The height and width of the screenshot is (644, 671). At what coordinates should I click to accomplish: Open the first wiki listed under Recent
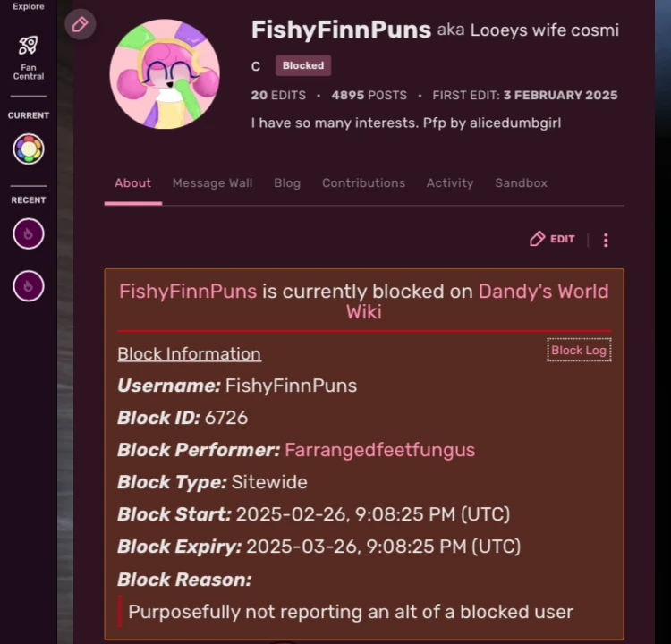click(29, 234)
